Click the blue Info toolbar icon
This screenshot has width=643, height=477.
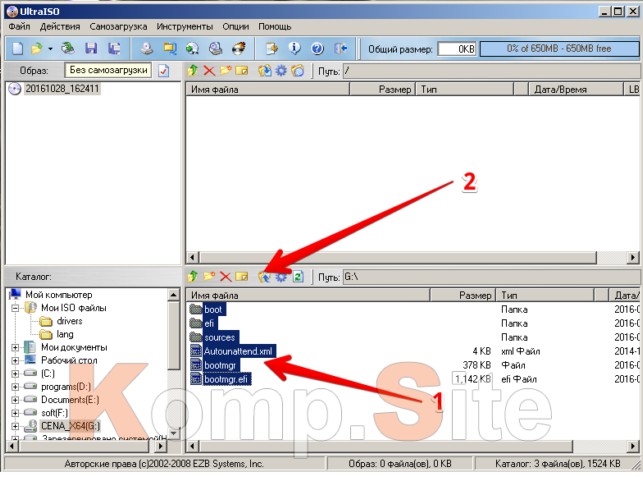[x=294, y=48]
